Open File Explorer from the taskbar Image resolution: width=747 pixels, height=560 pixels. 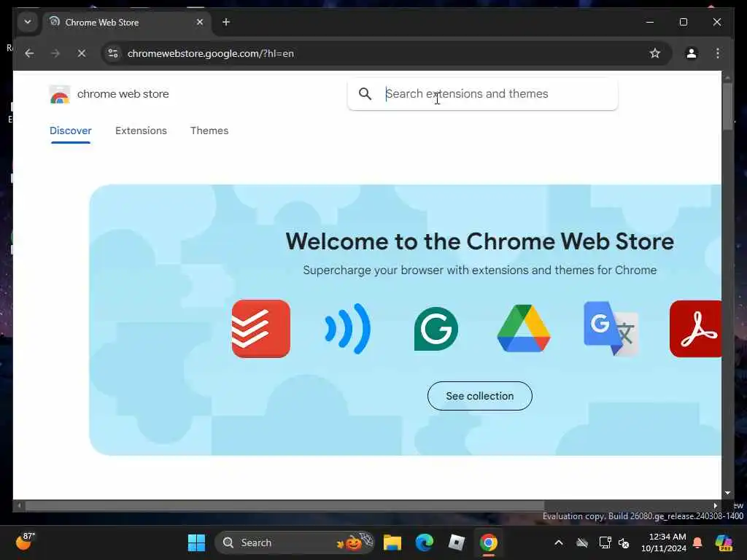pos(392,542)
